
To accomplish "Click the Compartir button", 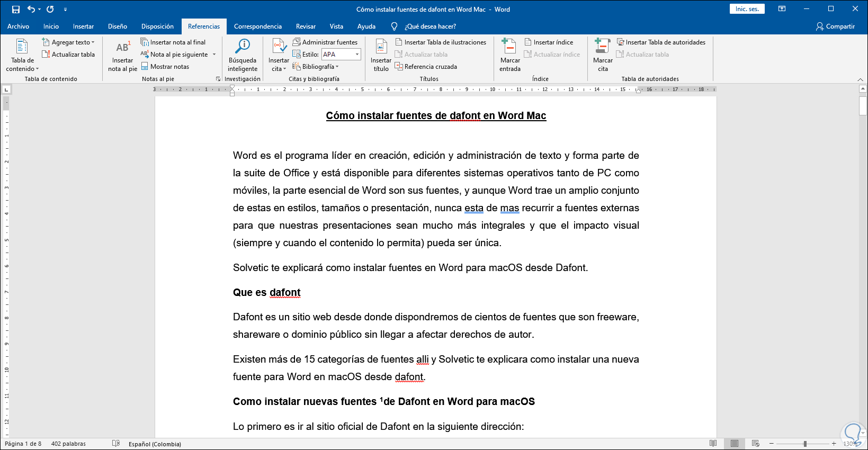I will coord(835,26).
